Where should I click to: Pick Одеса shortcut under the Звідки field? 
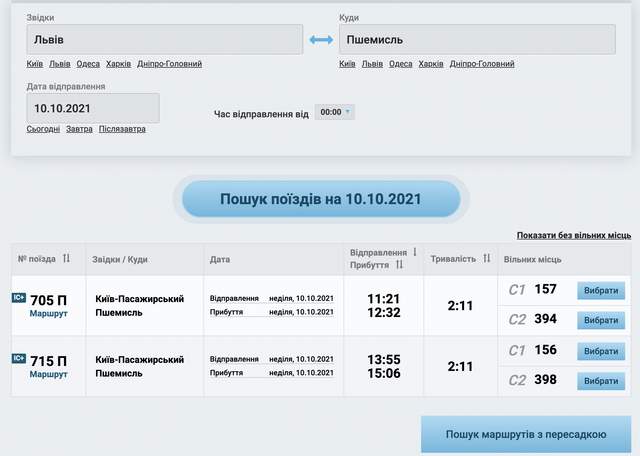click(88, 64)
